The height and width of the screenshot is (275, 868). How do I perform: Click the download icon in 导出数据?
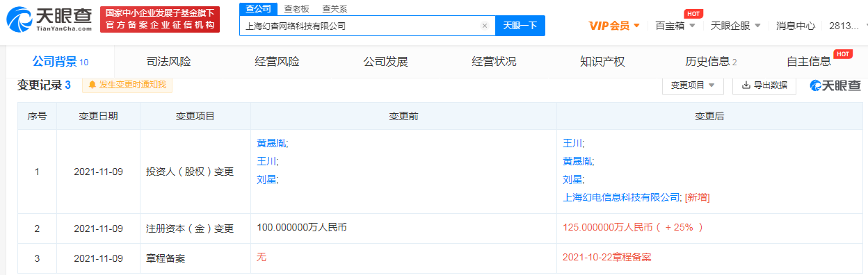746,85
